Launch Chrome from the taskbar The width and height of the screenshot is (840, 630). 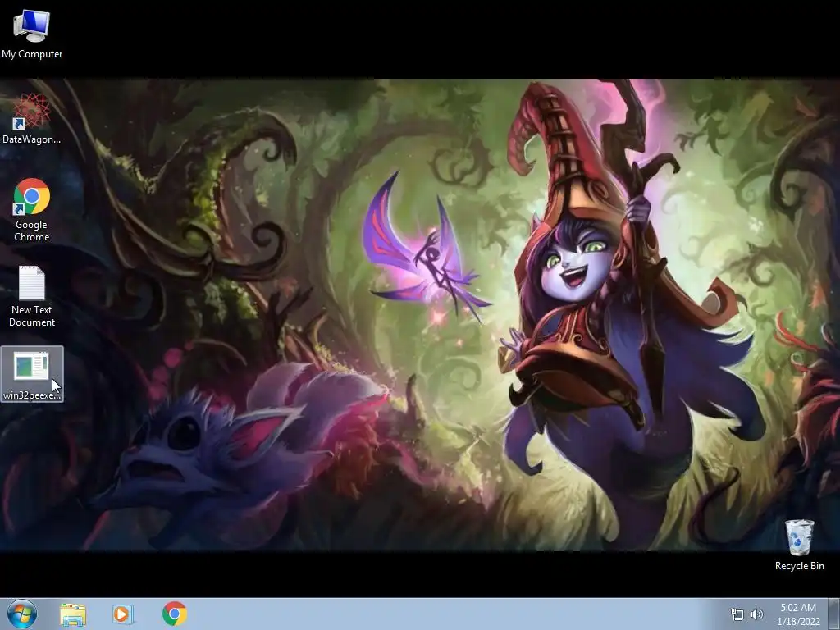[x=174, y=614]
